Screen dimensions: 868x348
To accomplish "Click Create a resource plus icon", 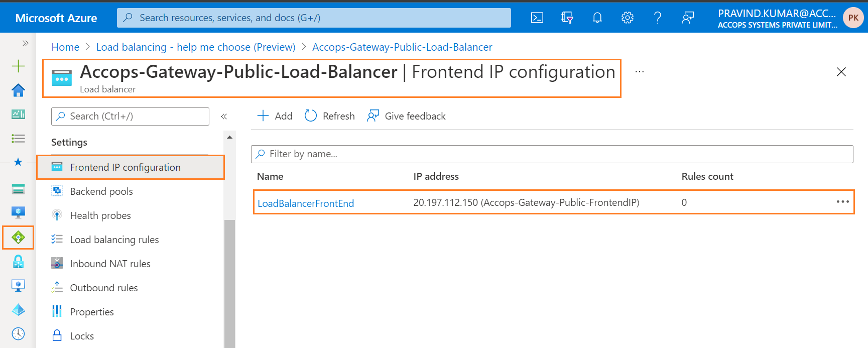I will click(18, 66).
